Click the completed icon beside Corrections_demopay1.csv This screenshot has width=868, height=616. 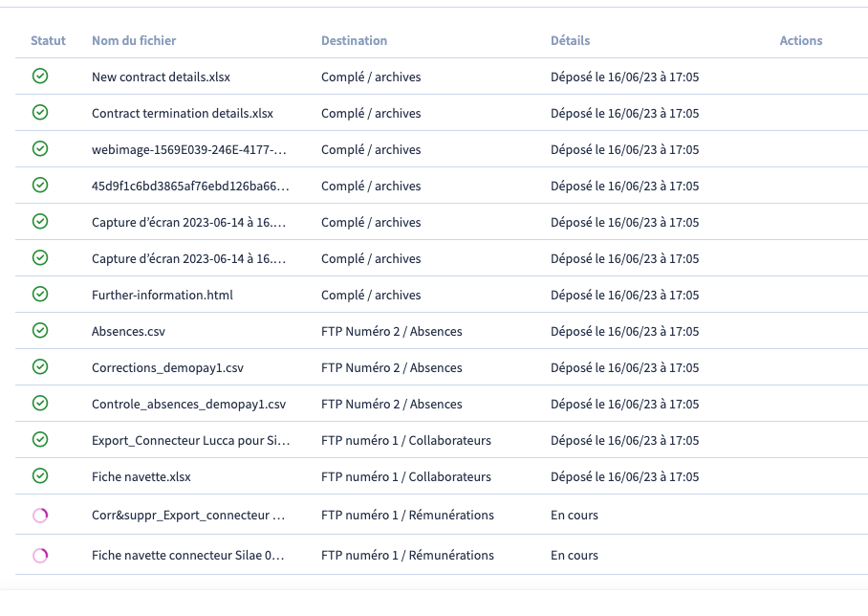[x=40, y=366]
